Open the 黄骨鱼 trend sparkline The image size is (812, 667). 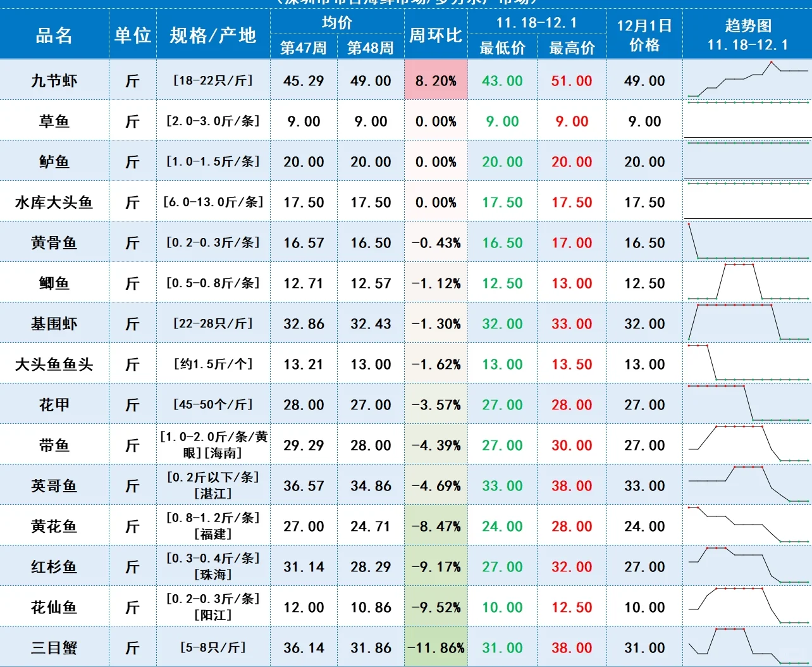coord(747,242)
